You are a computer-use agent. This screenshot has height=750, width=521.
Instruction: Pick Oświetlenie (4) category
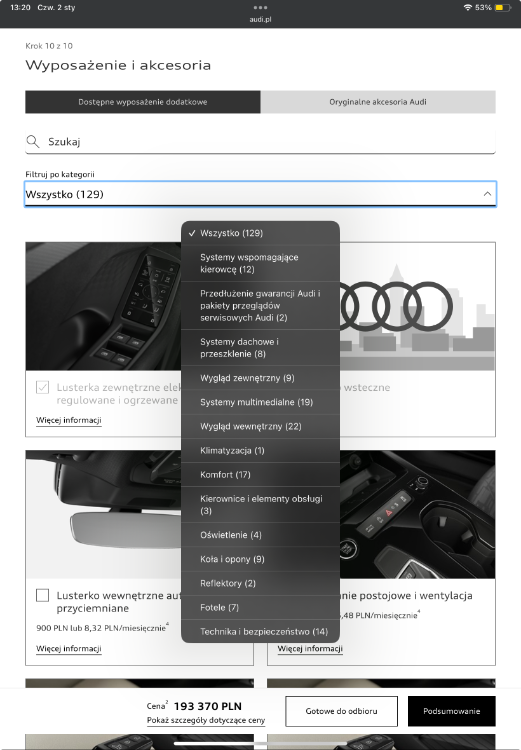[x=260, y=535]
